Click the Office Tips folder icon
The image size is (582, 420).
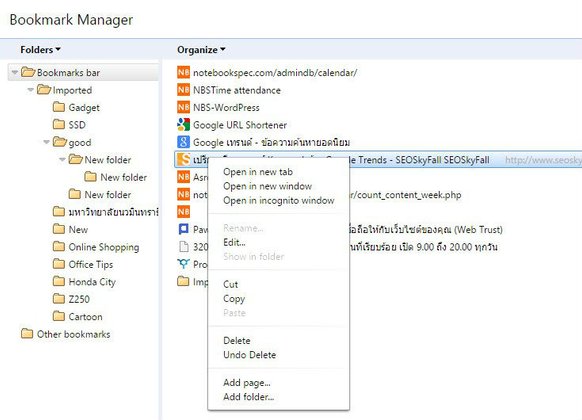[59, 264]
